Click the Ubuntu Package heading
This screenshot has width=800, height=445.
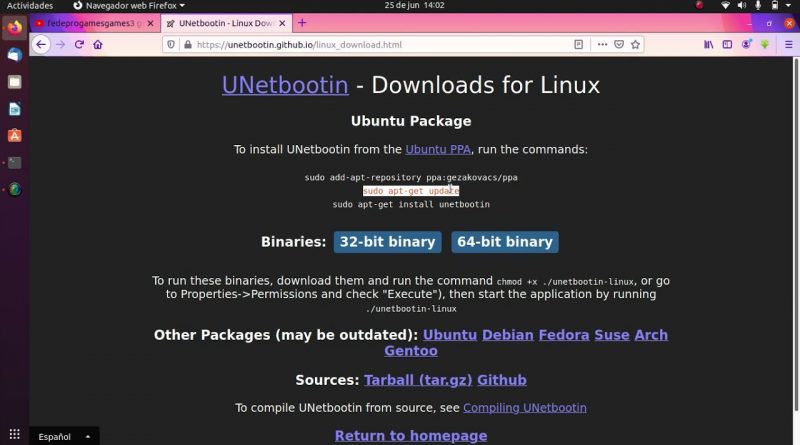tap(411, 121)
